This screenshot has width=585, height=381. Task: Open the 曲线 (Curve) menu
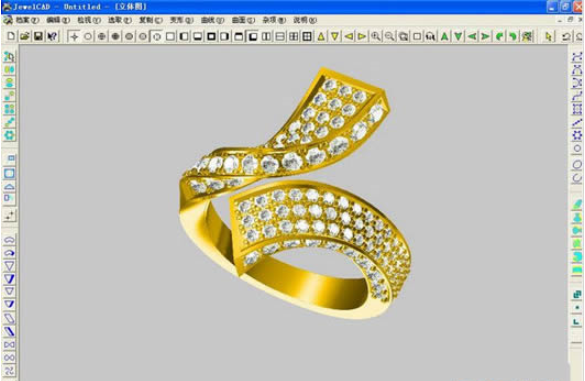tap(212, 20)
